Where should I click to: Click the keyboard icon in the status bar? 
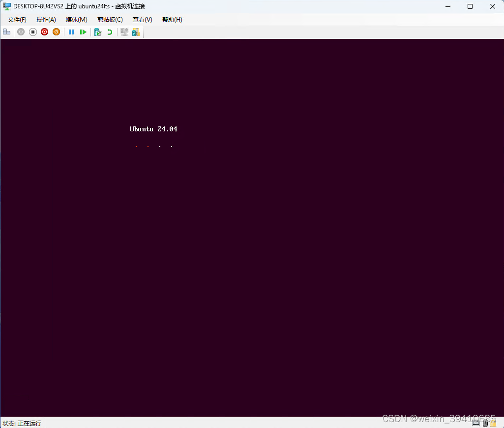476,424
